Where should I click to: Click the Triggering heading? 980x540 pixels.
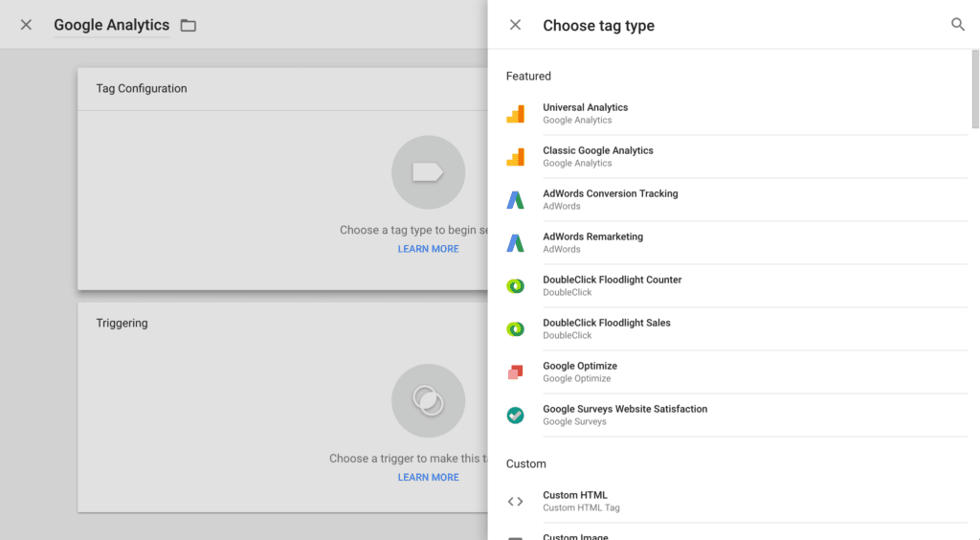click(122, 323)
